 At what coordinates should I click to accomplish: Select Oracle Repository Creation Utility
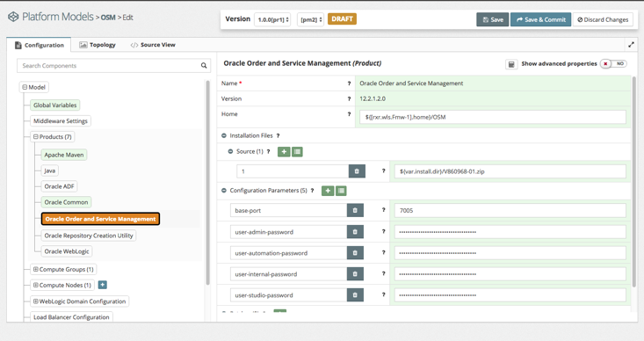[89, 236]
